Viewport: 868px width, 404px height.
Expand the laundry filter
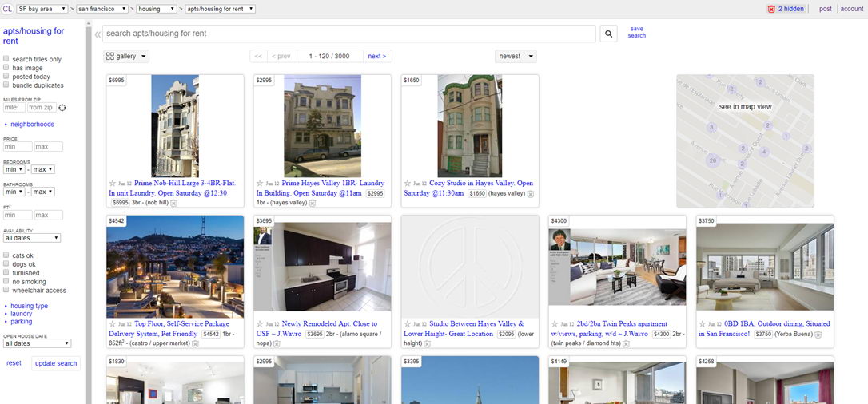(22, 313)
